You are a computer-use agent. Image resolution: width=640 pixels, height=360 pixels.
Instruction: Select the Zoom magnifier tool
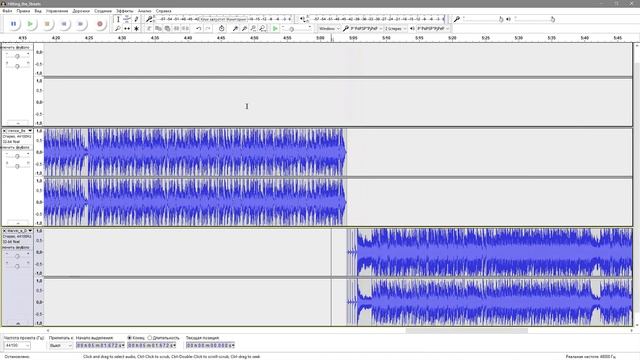click(x=118, y=29)
